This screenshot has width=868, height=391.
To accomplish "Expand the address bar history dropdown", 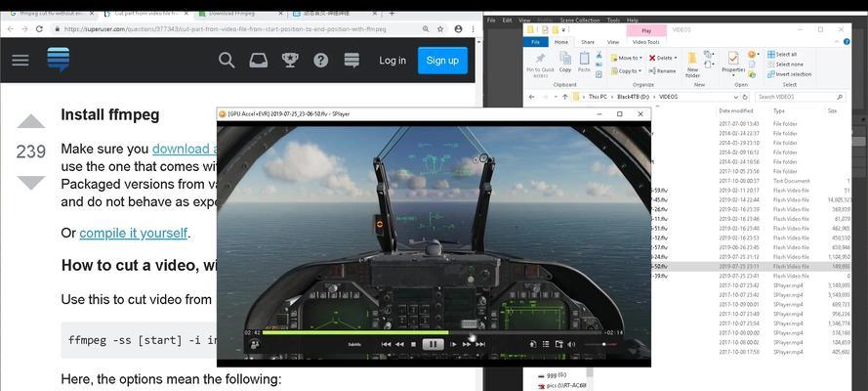I will [735, 97].
